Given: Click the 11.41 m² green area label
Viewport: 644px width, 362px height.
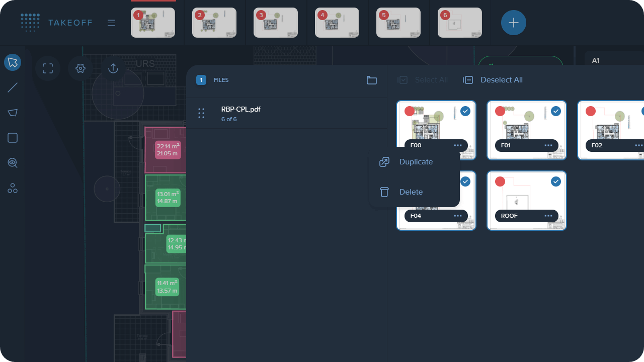Looking at the screenshot, I should pos(168,287).
